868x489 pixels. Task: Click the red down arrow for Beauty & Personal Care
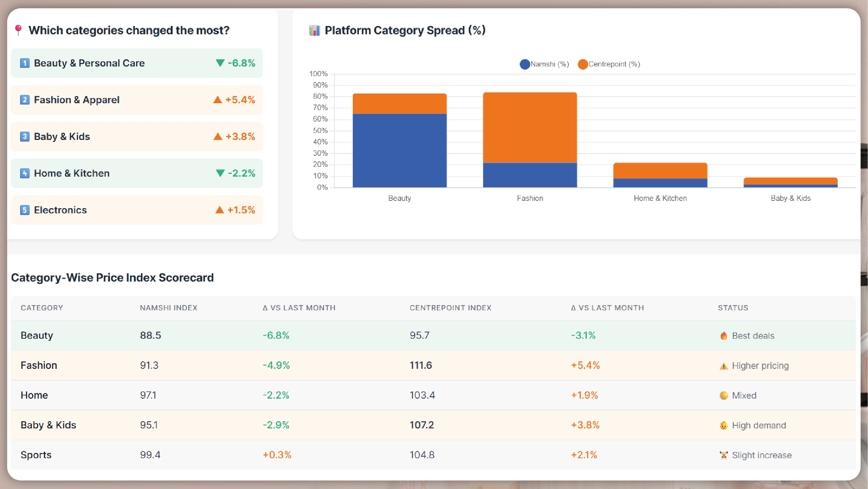pos(219,63)
